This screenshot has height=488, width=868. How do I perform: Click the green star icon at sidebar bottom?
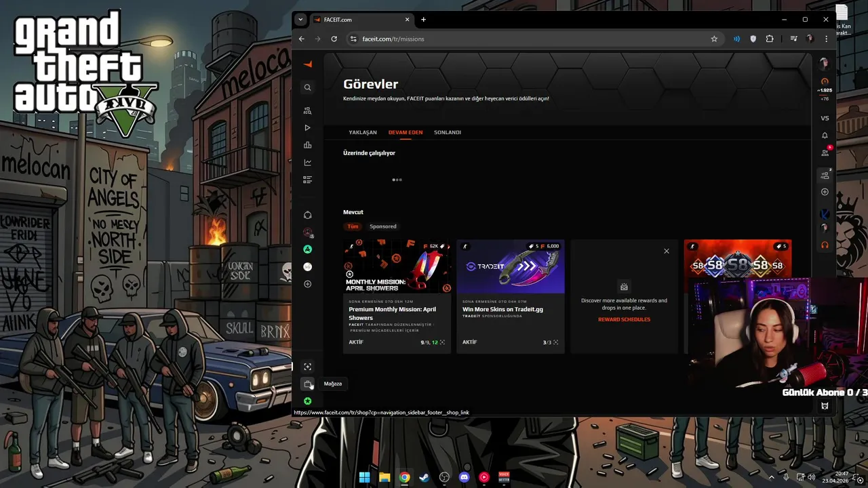(307, 401)
